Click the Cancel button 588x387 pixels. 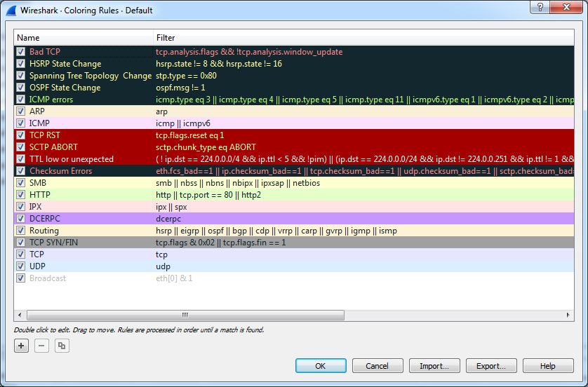click(x=377, y=366)
